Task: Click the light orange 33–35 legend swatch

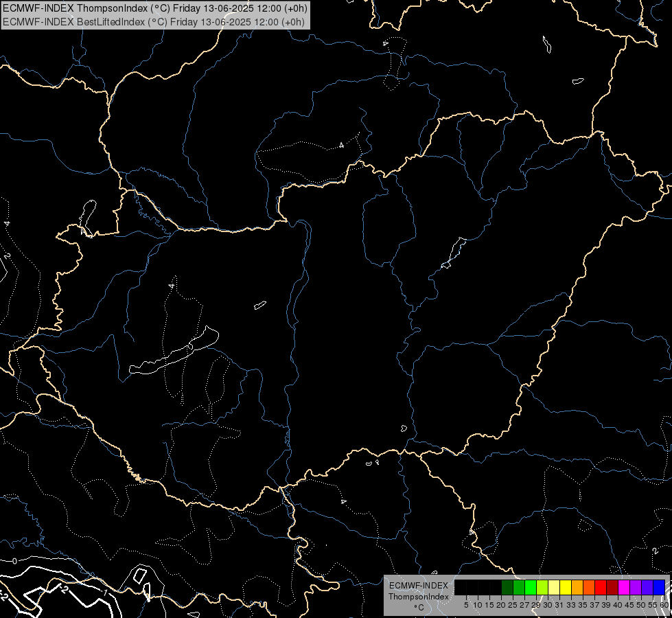Action: pyautogui.click(x=577, y=587)
